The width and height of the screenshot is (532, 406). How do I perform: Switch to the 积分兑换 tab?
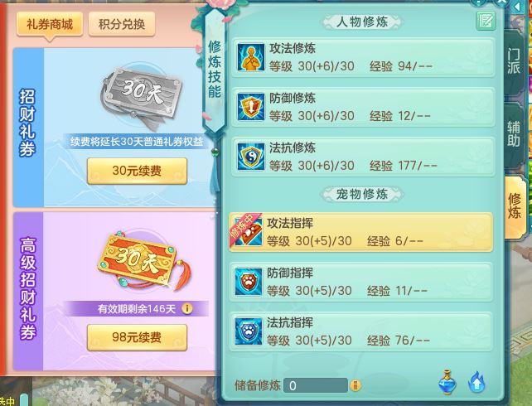pyautogui.click(x=122, y=24)
